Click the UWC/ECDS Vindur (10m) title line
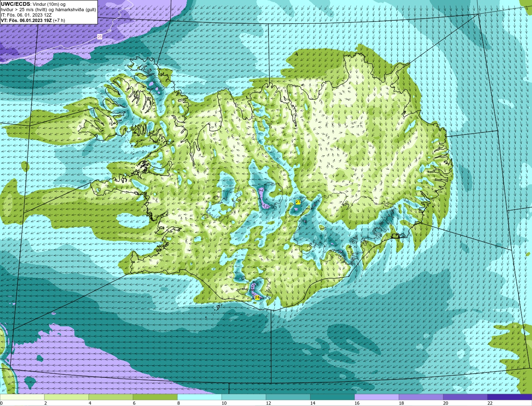 coord(33,4)
